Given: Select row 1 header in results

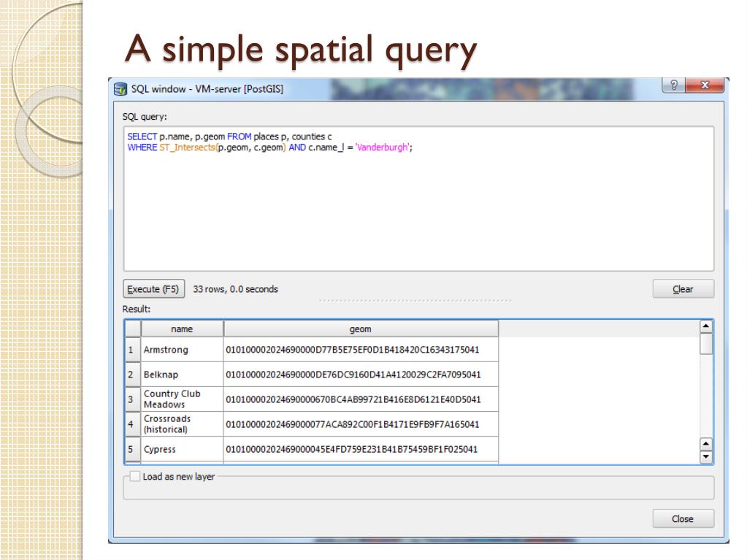Looking at the screenshot, I should click(131, 350).
